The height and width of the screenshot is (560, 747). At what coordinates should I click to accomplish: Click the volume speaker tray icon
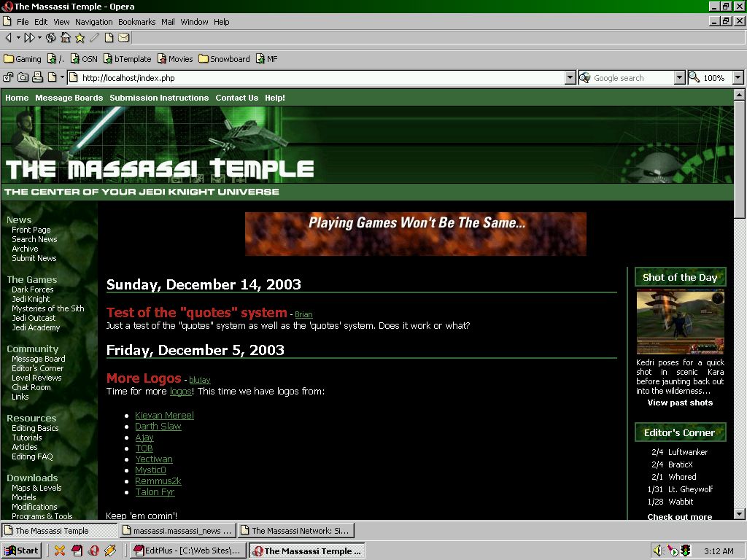click(x=658, y=551)
